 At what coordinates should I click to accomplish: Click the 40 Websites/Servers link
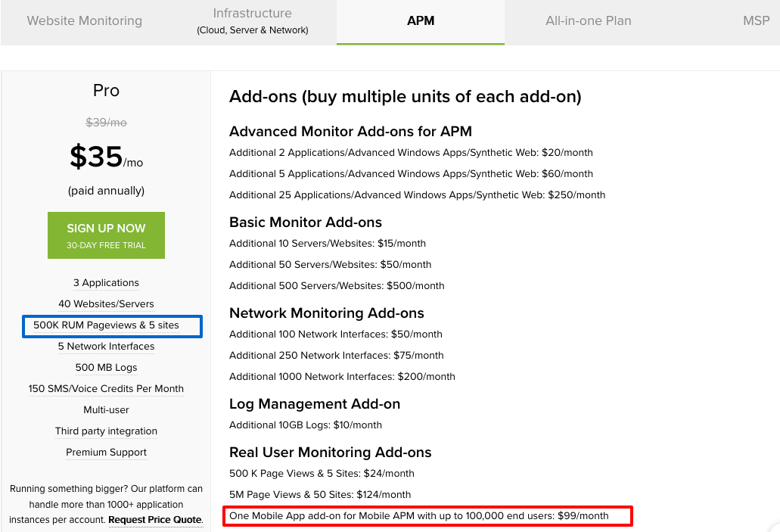coord(106,303)
